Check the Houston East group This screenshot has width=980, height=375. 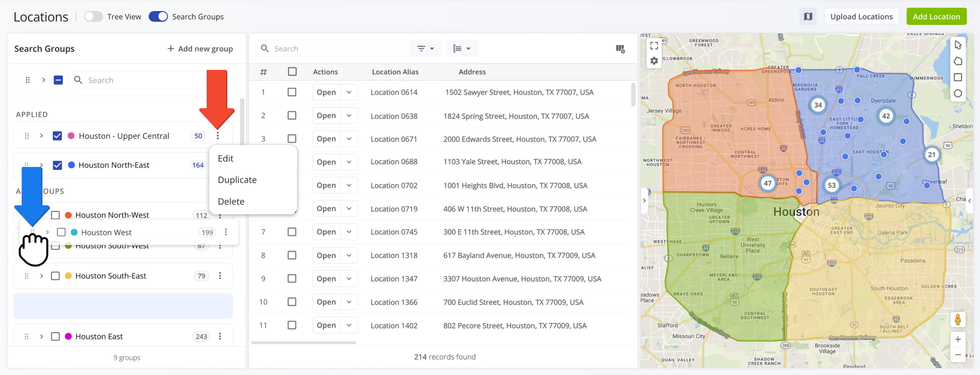(56, 337)
